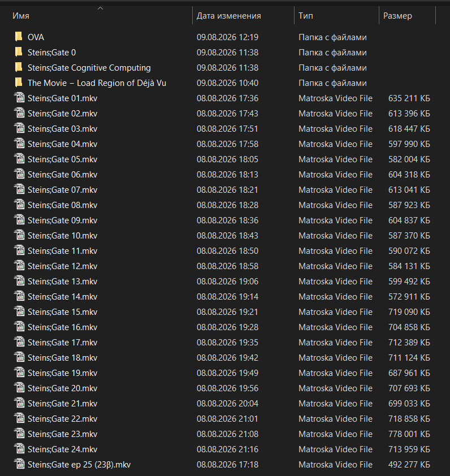
Task: Click the Steins;Gate 17.mkv file icon
Action: coord(19,342)
